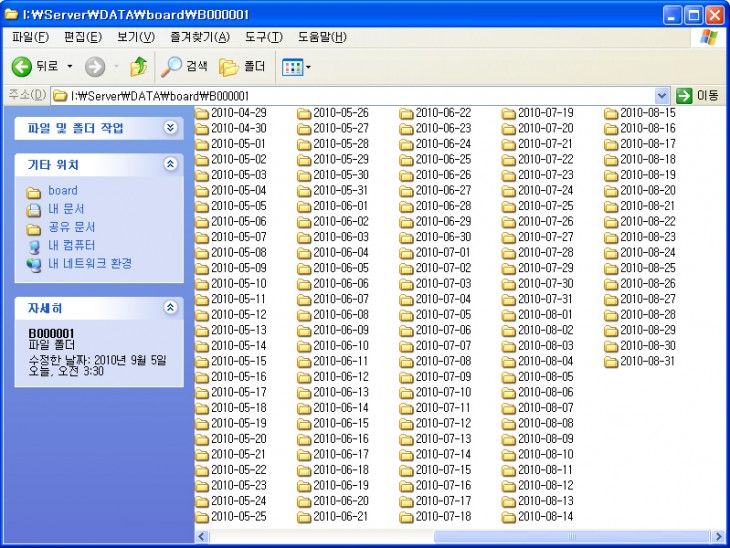Expand the 파일 및 폴더 작업 panel

pos(170,128)
